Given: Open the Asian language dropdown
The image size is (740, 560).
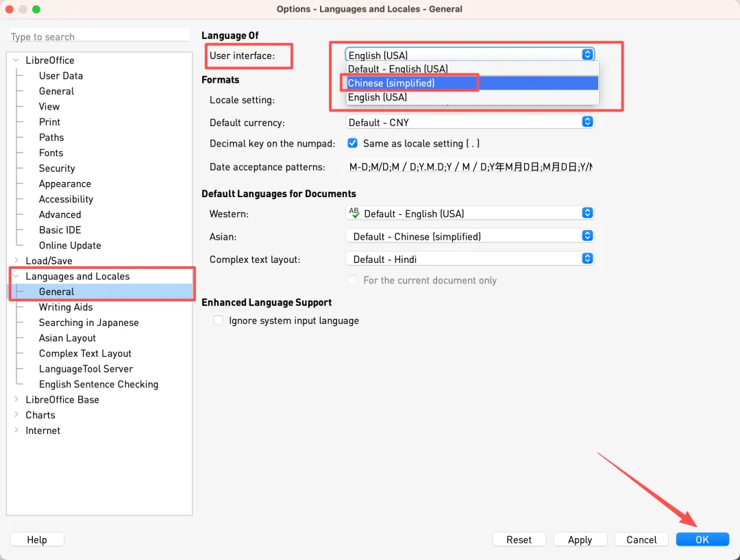Looking at the screenshot, I should (469, 236).
